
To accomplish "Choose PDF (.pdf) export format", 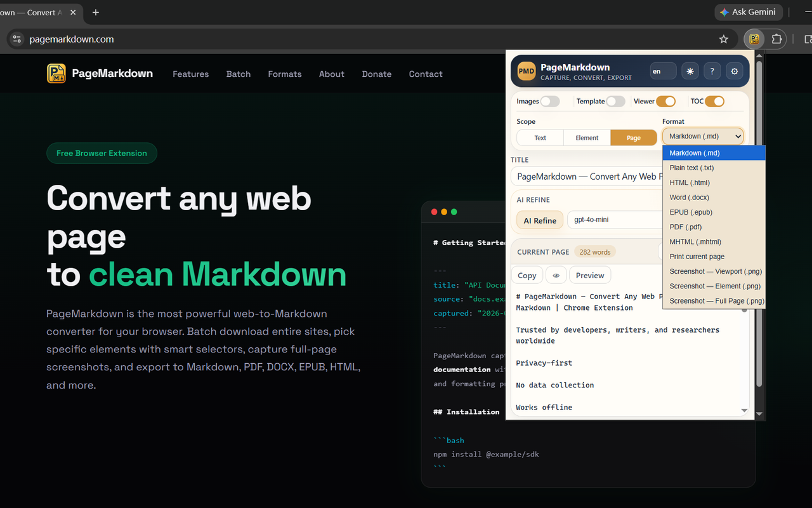I will 714,227.
